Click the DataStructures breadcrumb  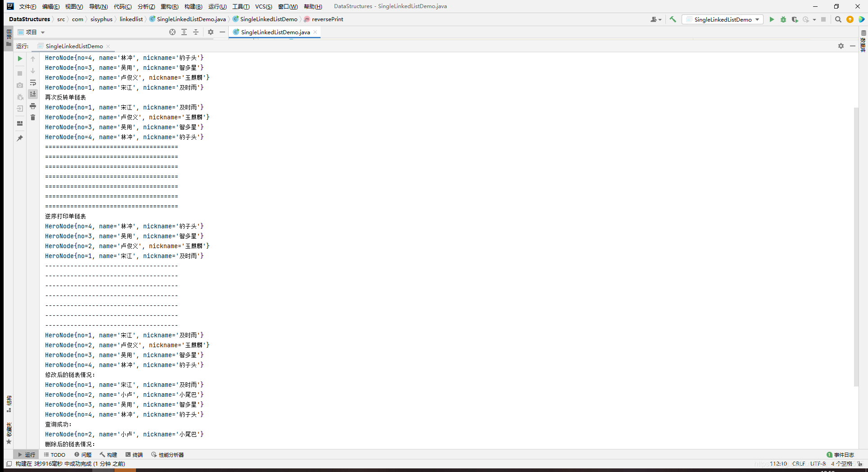click(x=29, y=19)
